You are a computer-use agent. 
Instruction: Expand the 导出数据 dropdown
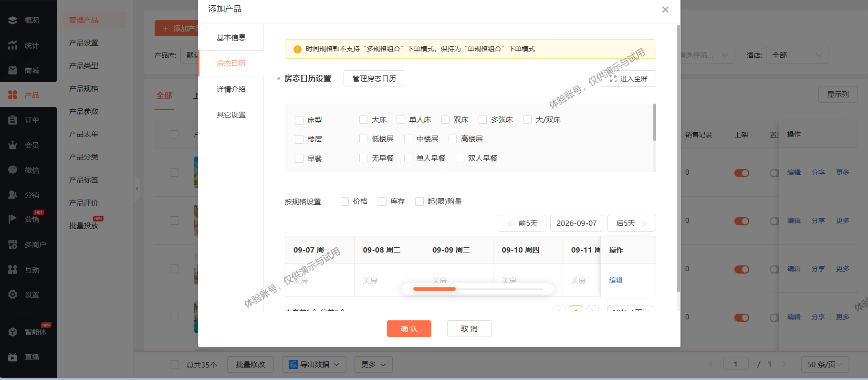coord(314,365)
